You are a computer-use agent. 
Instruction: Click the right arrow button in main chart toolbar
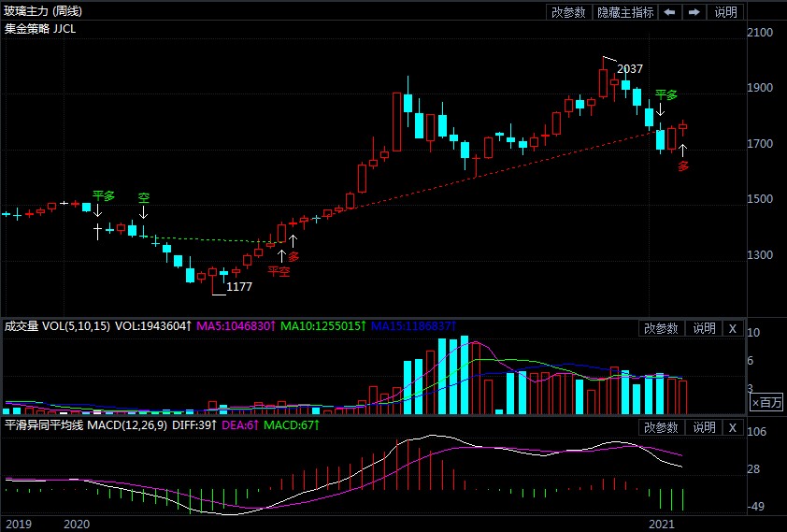[694, 12]
